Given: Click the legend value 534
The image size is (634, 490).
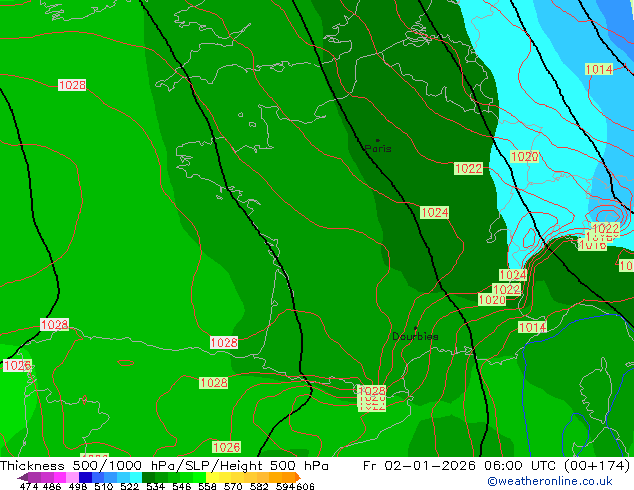Looking at the screenshot, I should click(x=155, y=486).
